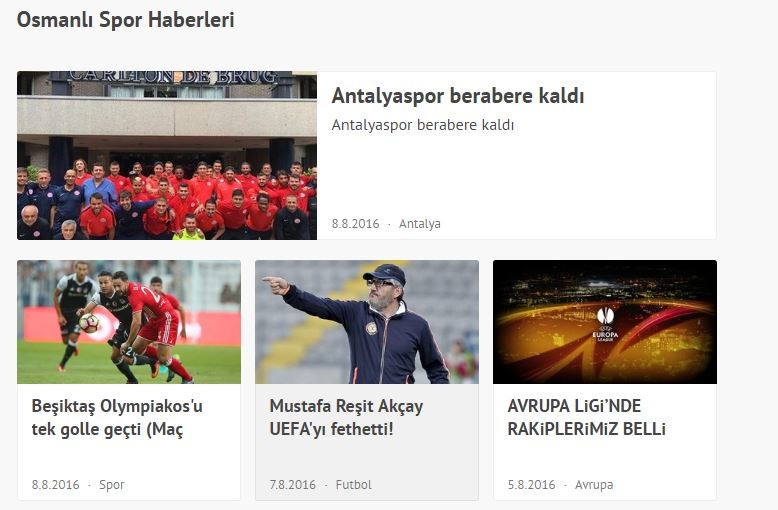The height and width of the screenshot is (510, 778).
Task: Select the heading 'Osmanlı Spor Haberleri'
Action: point(126,20)
